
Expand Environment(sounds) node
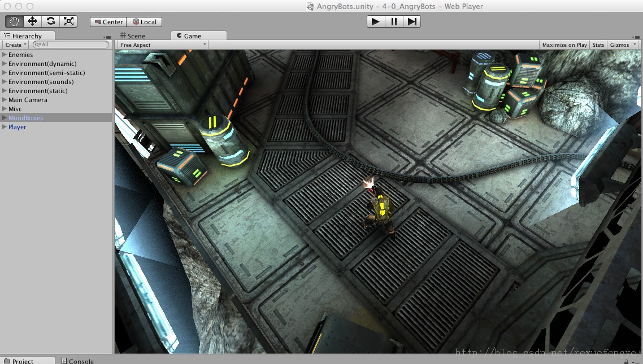(x=4, y=81)
